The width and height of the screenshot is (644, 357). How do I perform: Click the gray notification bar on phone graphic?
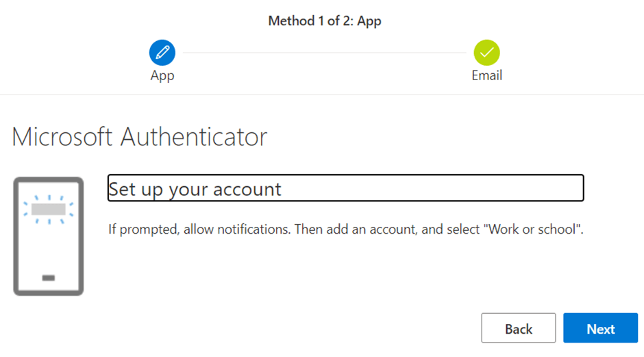pos(48,208)
